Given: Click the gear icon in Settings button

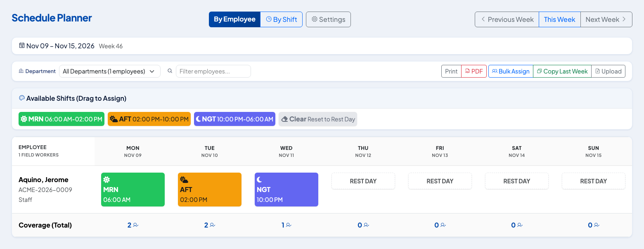Looking at the screenshot, I should pos(315,19).
